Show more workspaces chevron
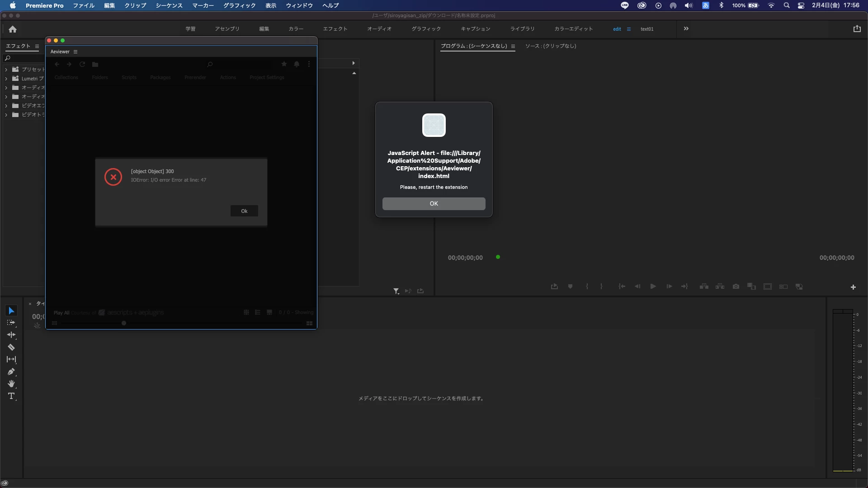The height and width of the screenshot is (488, 868). tap(686, 28)
